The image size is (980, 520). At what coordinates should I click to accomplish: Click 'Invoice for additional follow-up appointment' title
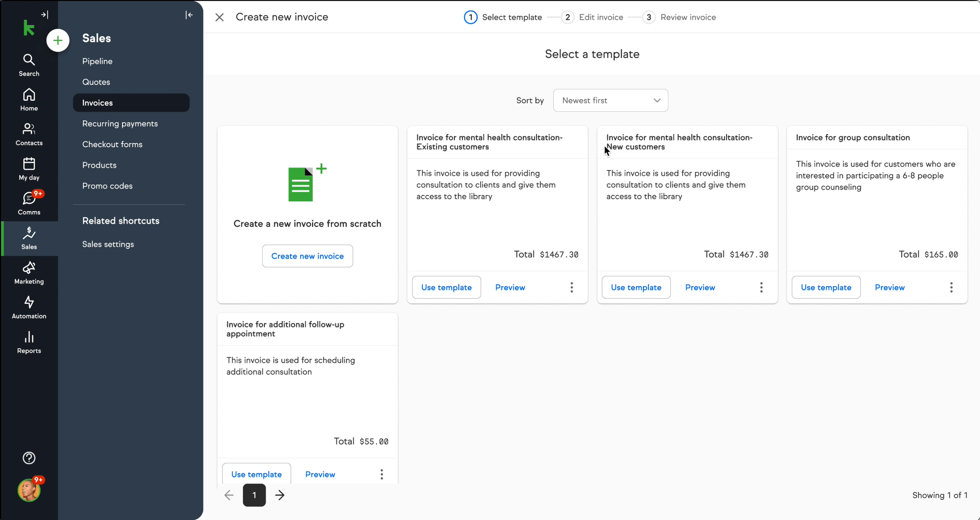point(285,329)
